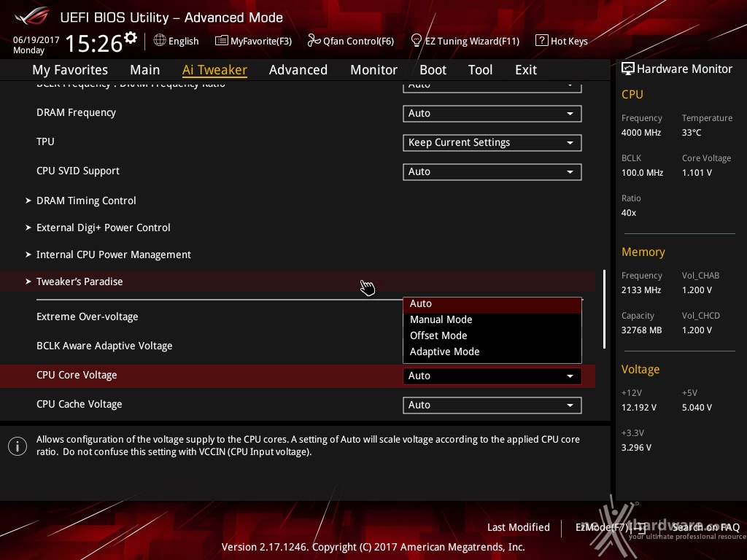Viewport: 747px width, 560px height.
Task: Click the Version 2.17.1246 copyright text
Action: (x=373, y=547)
